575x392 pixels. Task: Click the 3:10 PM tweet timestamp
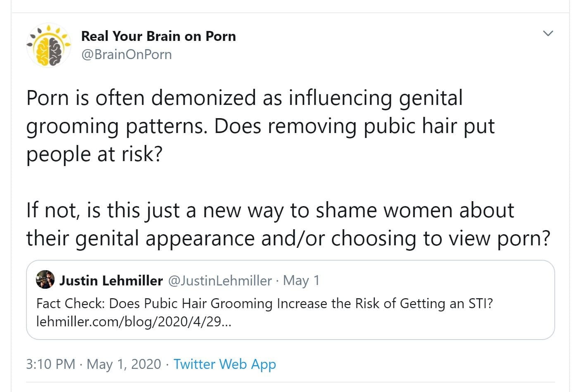(50, 364)
